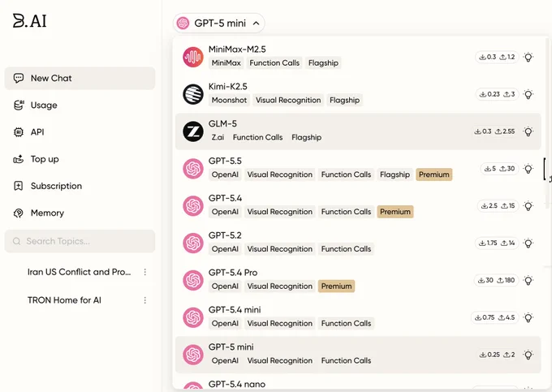552x392 pixels.
Task: Click the GPT-5.4 OpenAI logo
Action: tap(193, 206)
